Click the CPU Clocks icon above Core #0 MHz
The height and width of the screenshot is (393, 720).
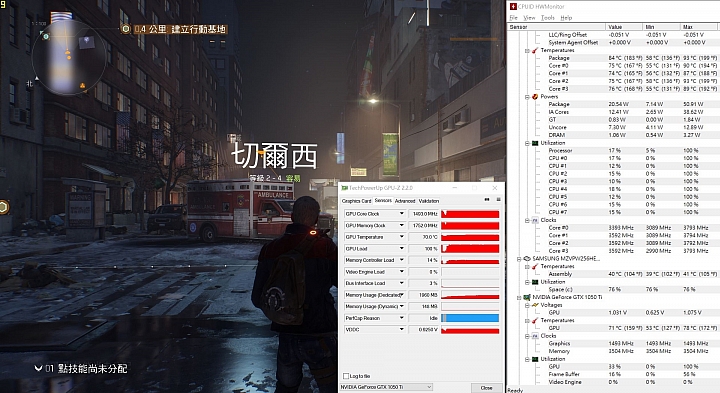535,220
